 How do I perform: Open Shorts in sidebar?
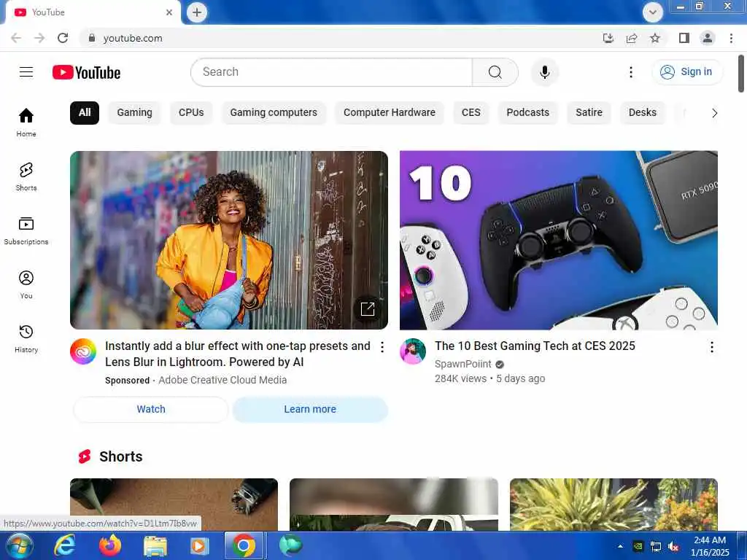tap(26, 176)
